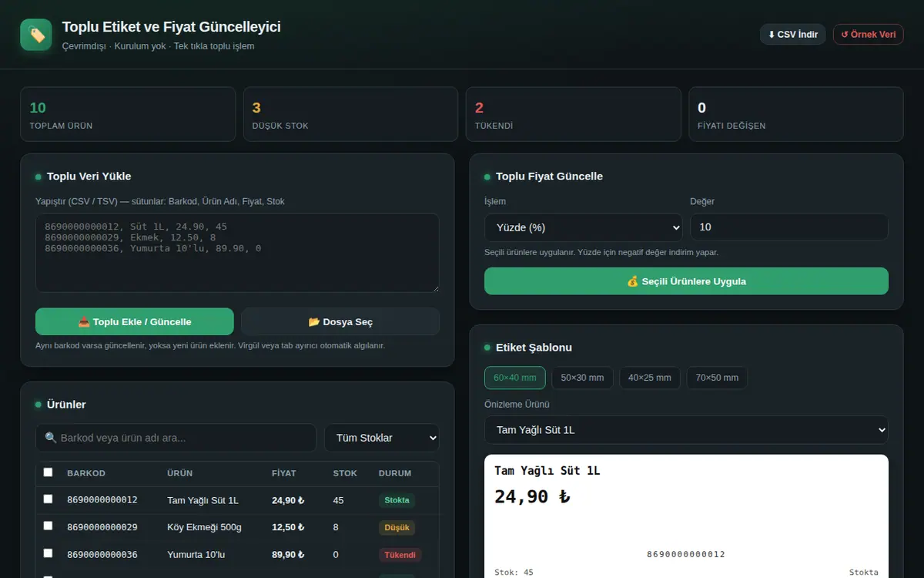
Task: Click the Değer input field
Action: [x=789, y=227]
